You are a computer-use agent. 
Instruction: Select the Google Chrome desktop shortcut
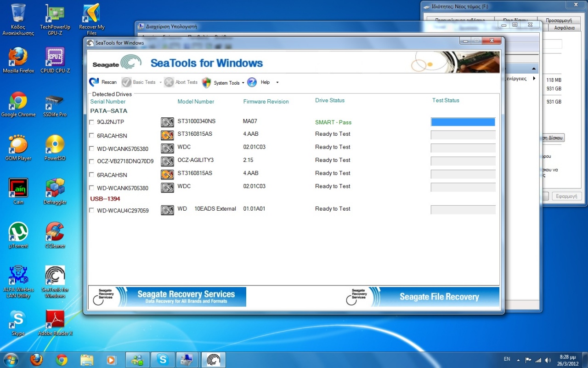click(x=18, y=104)
